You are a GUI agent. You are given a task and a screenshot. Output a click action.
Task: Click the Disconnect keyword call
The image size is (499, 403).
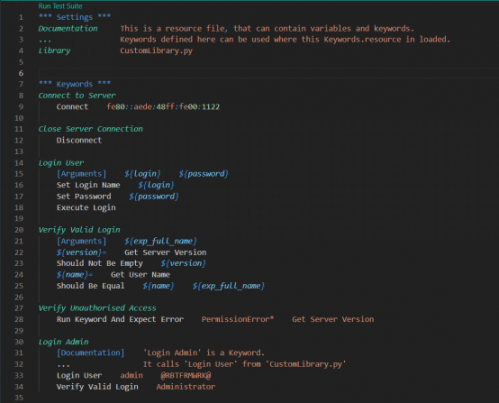79,140
